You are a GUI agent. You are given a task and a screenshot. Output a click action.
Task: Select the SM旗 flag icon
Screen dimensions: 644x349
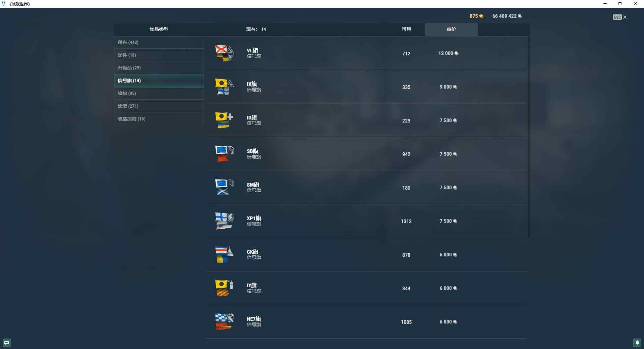[224, 187]
